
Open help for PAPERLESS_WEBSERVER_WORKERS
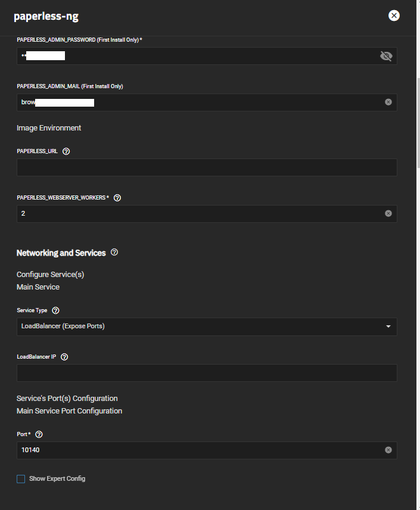click(x=117, y=198)
